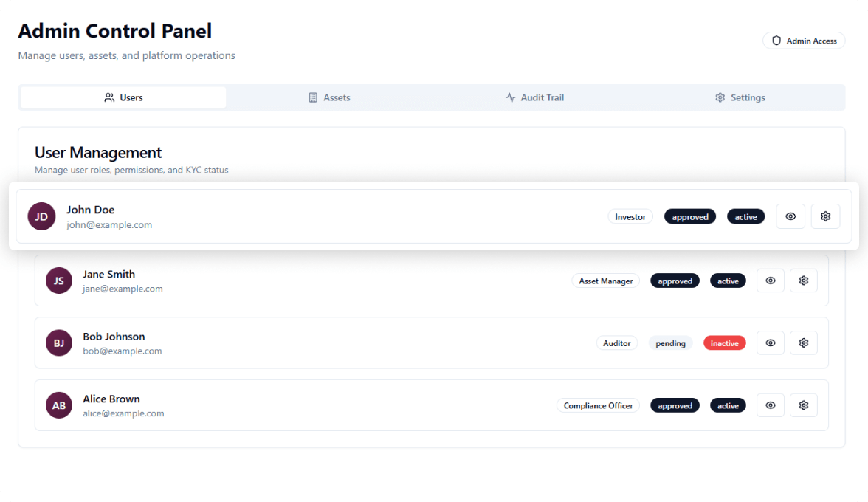View Jane Smith details with eye icon
This screenshot has width=868, height=502.
click(771, 281)
